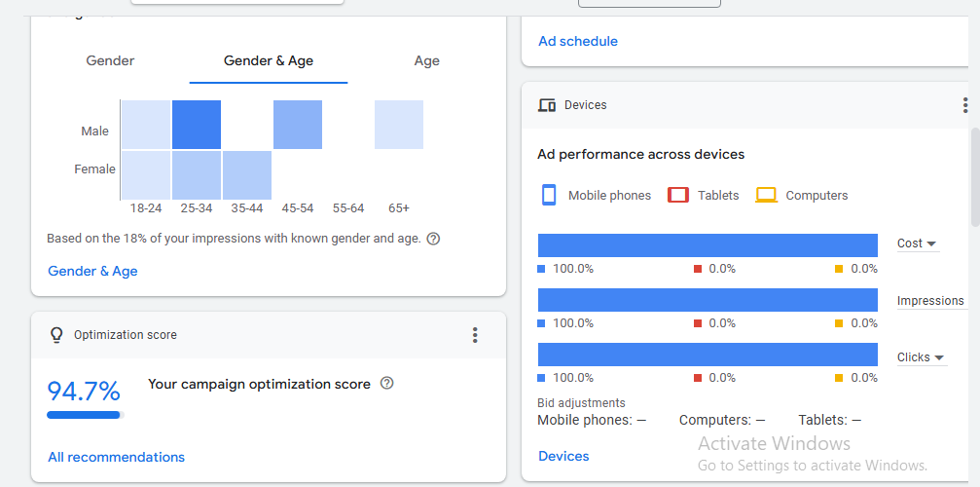Switch to the Gender tab
Screen dimensions: 980x487
coord(110,60)
